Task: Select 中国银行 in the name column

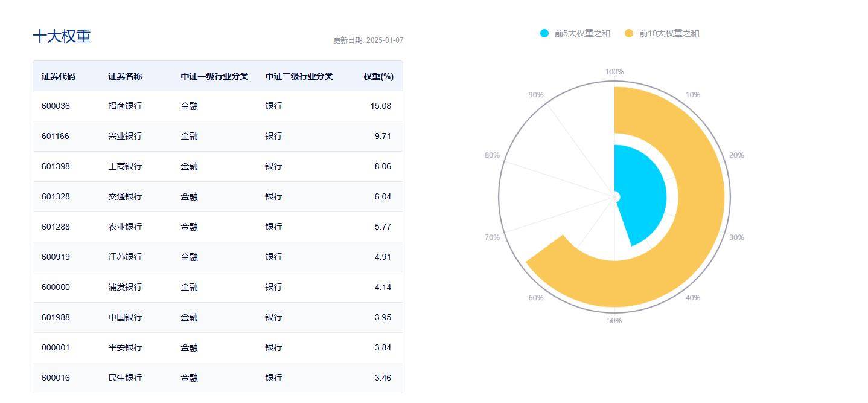Action: click(x=125, y=317)
